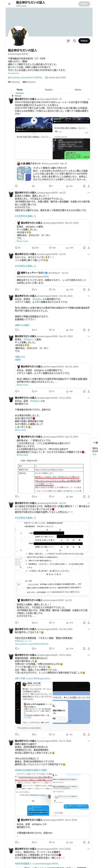
Task: Click the black Follow button beside the profile
Action: coord(84,41)
